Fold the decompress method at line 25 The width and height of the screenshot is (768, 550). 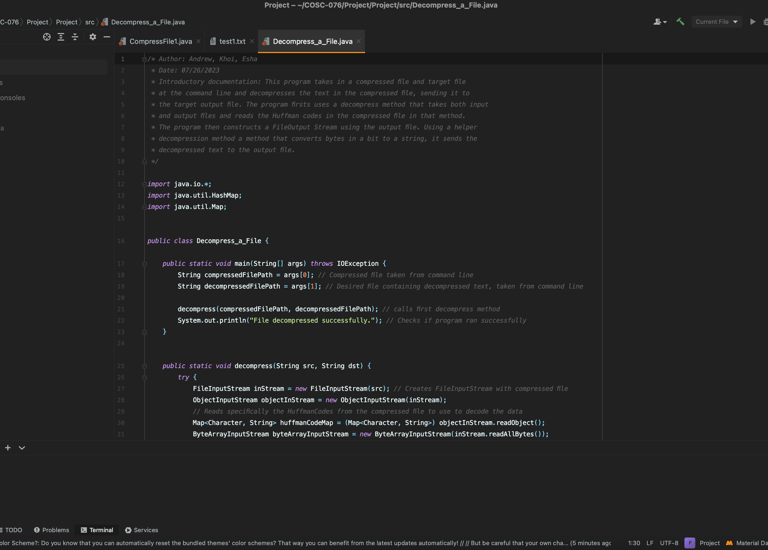pyautogui.click(x=144, y=366)
